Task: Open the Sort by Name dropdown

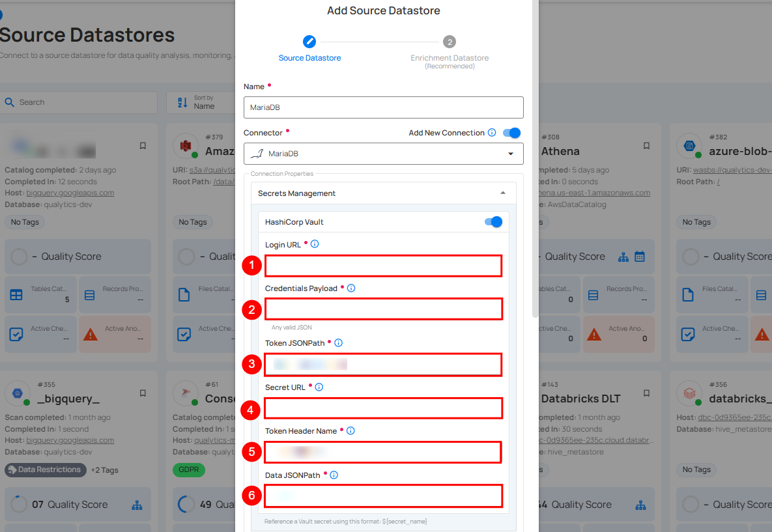Action: click(x=201, y=102)
